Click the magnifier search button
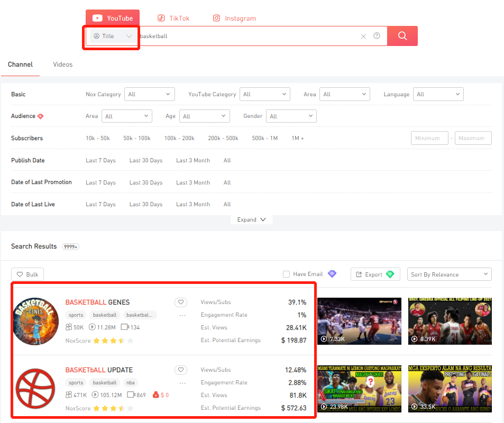 402,36
